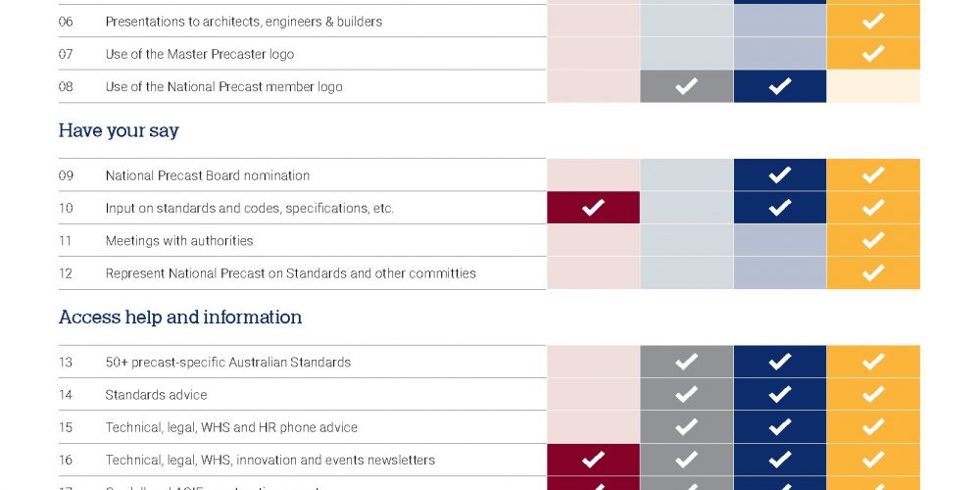
Task: Click navy checkmark in National Precast member logo row
Action: [779, 86]
